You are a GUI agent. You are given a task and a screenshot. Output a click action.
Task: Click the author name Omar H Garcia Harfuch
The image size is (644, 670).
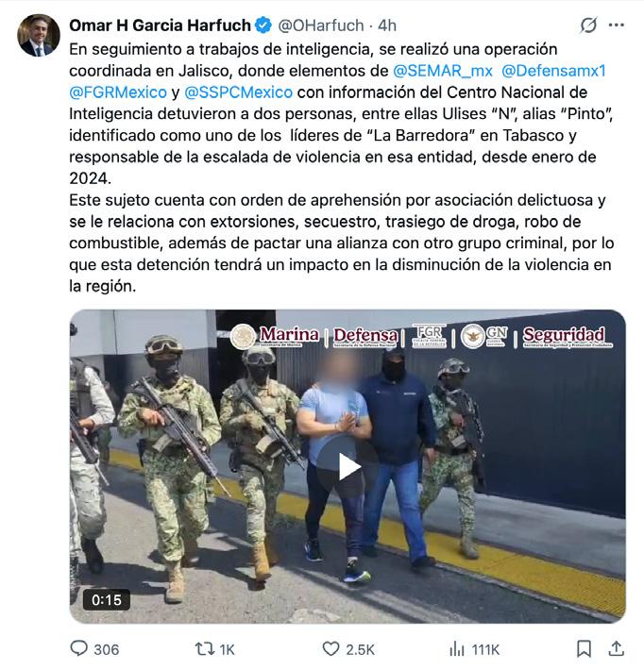click(x=160, y=25)
